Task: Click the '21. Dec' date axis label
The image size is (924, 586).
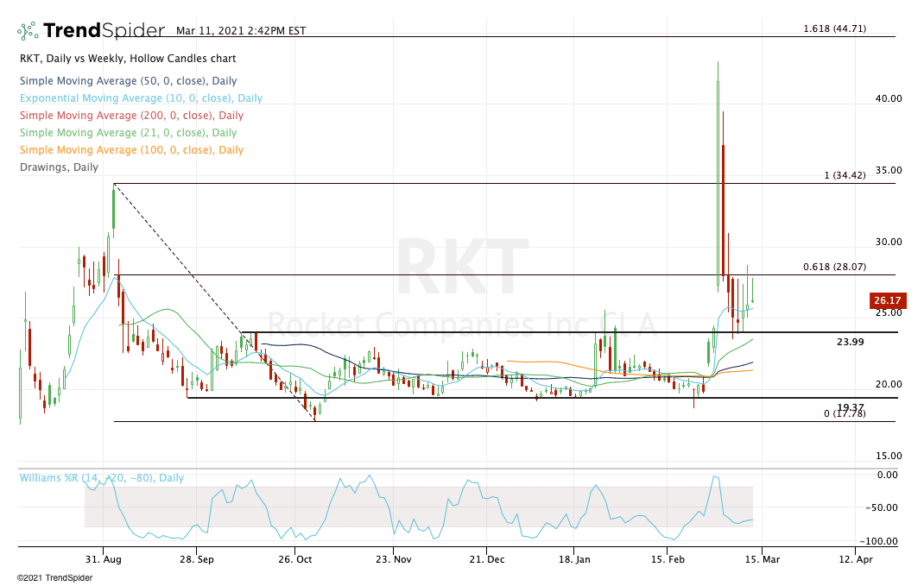Action: click(x=487, y=559)
